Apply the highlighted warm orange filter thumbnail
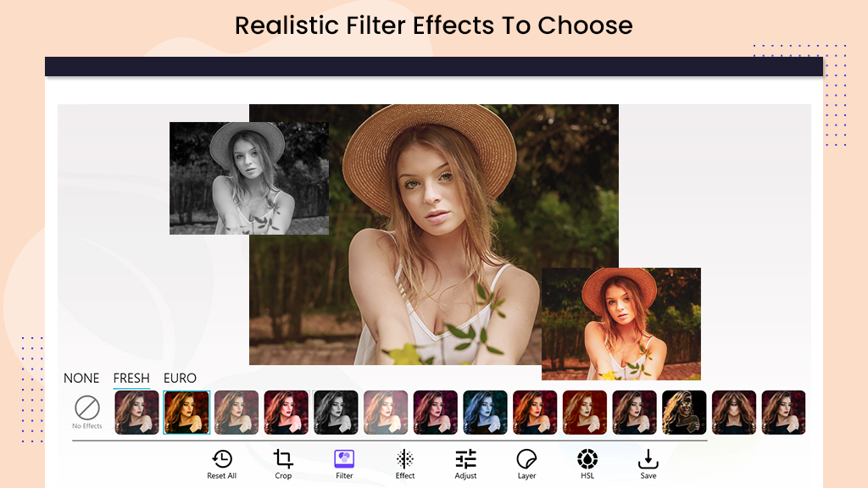 point(186,413)
